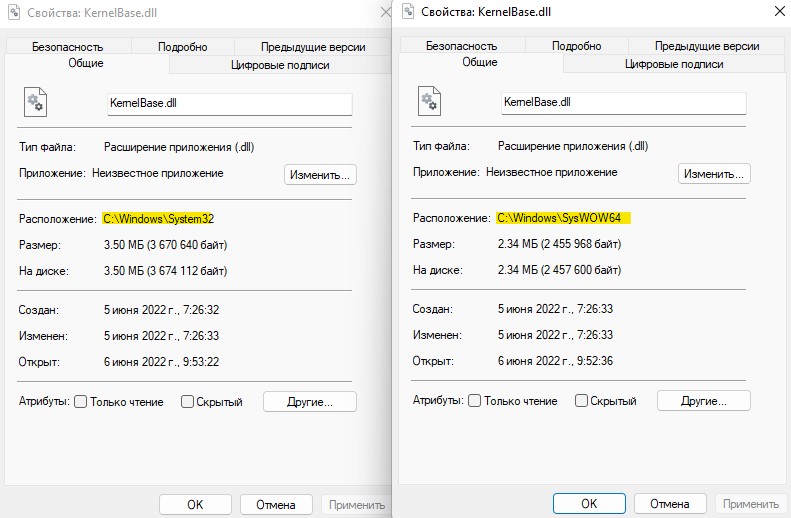Click Отмена in the left window
The width and height of the screenshot is (791, 518).
[x=276, y=504]
